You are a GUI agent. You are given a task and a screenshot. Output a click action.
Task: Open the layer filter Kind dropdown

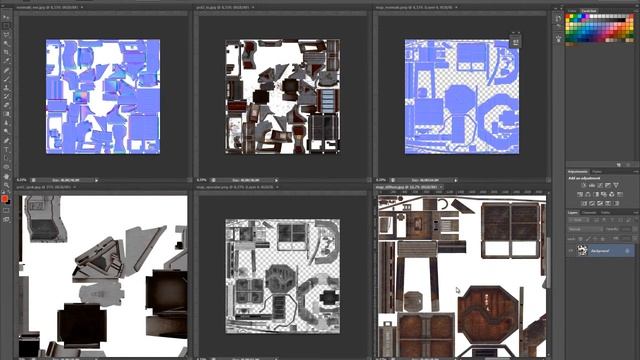(x=578, y=220)
